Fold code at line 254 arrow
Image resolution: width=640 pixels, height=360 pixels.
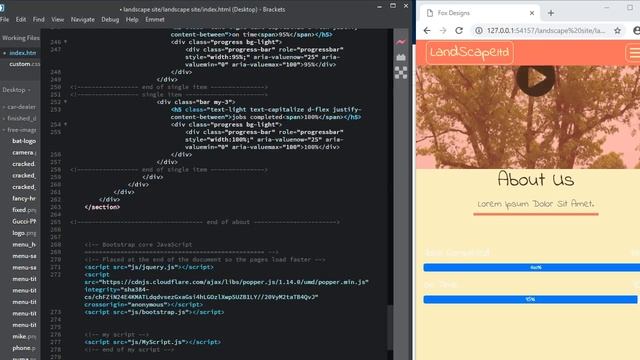coord(65,124)
